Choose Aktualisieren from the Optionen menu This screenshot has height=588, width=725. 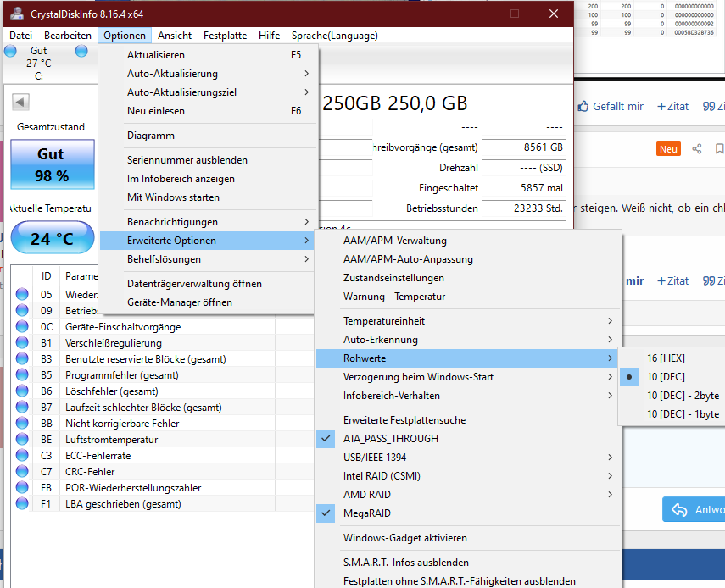tap(207, 55)
